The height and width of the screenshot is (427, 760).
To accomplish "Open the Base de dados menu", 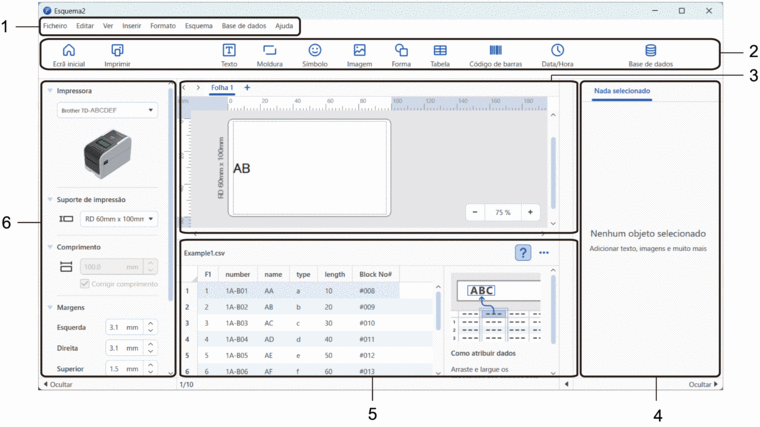I will pos(244,26).
